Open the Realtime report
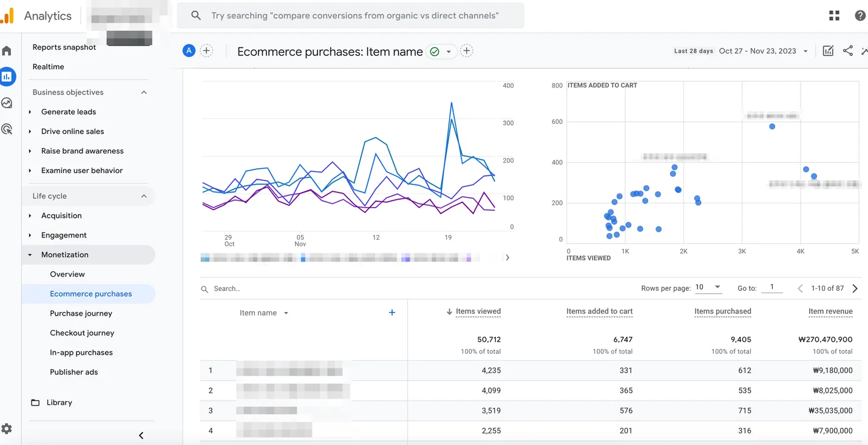 [x=48, y=67]
